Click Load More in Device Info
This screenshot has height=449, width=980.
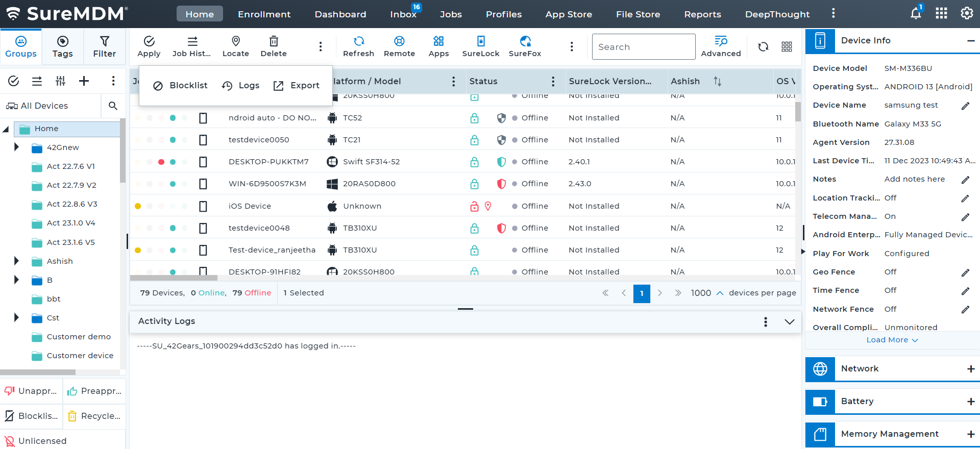coord(892,340)
